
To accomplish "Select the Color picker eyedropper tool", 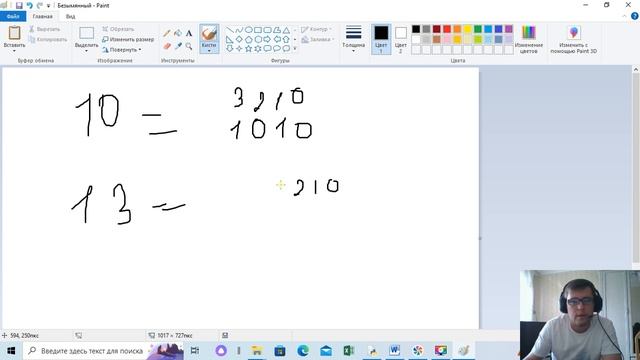I will pyautogui.click(x=178, y=46).
